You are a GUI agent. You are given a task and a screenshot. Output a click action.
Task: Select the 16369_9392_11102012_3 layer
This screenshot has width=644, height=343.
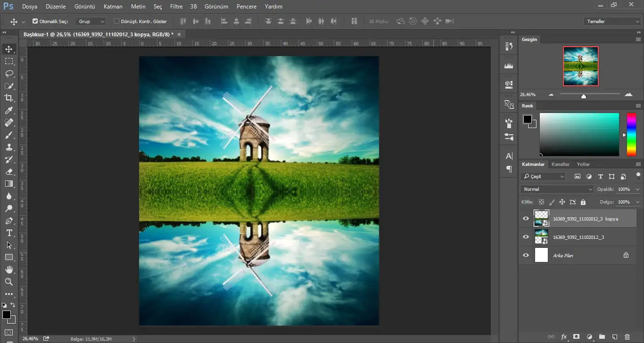point(578,237)
